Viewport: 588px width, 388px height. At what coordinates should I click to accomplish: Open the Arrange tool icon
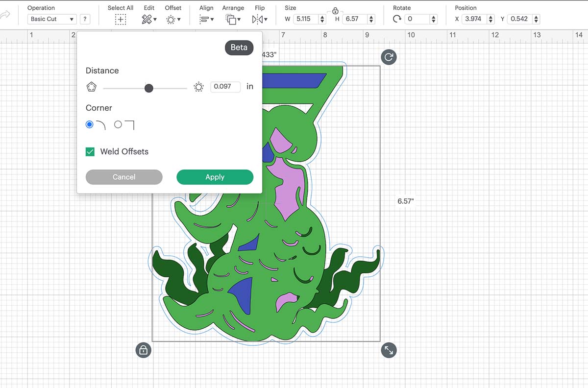(230, 20)
